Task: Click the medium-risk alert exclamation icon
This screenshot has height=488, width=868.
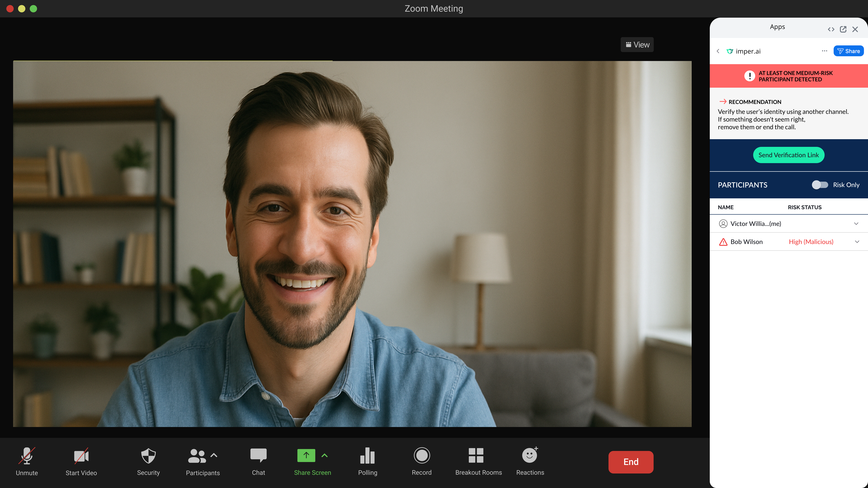Action: click(750, 76)
